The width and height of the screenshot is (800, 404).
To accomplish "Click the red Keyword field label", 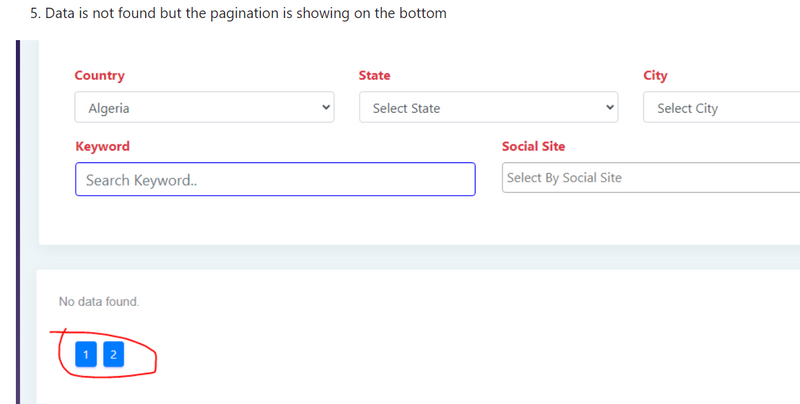I will [102, 146].
